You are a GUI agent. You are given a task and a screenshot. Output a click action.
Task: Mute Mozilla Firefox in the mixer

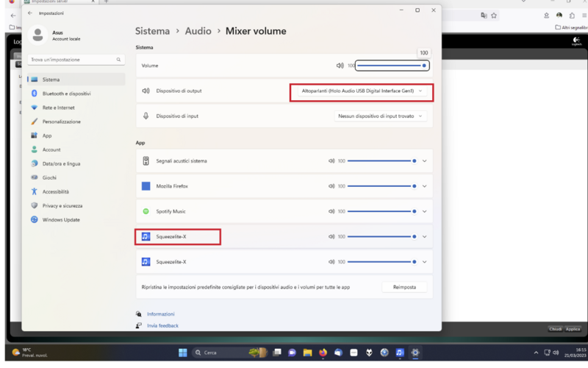pyautogui.click(x=331, y=186)
